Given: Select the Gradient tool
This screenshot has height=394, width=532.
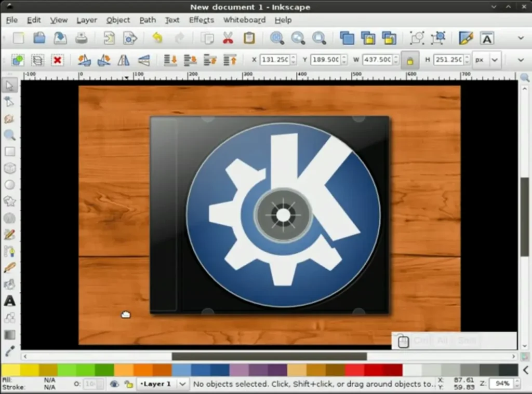Looking at the screenshot, I should 9,335.
